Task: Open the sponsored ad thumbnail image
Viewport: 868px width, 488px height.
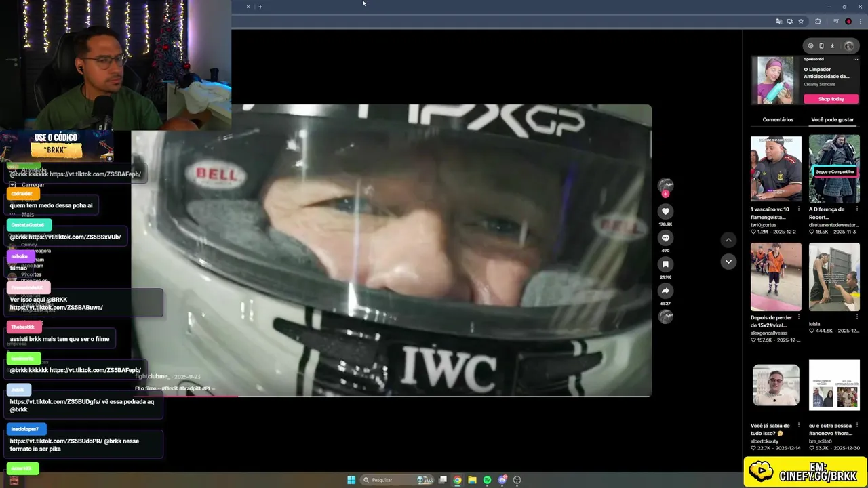Action: coord(776,80)
